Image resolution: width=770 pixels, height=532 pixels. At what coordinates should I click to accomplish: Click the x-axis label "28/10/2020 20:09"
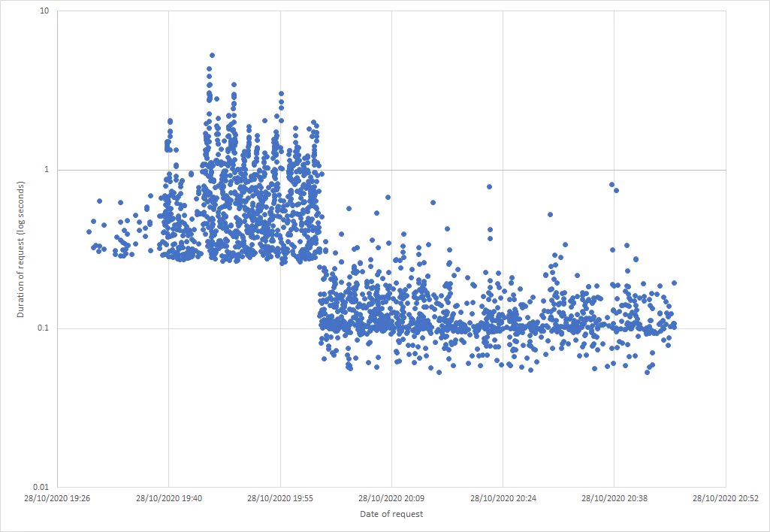click(x=391, y=499)
